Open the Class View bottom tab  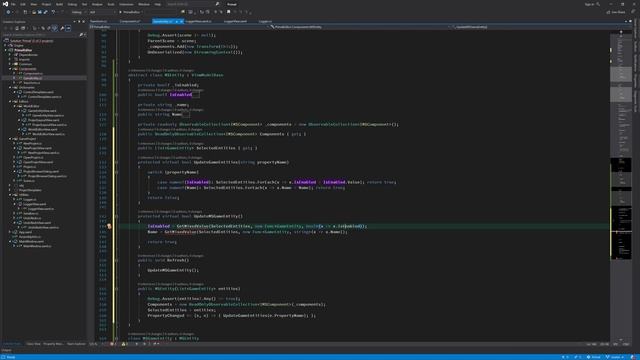pyautogui.click(x=33, y=344)
